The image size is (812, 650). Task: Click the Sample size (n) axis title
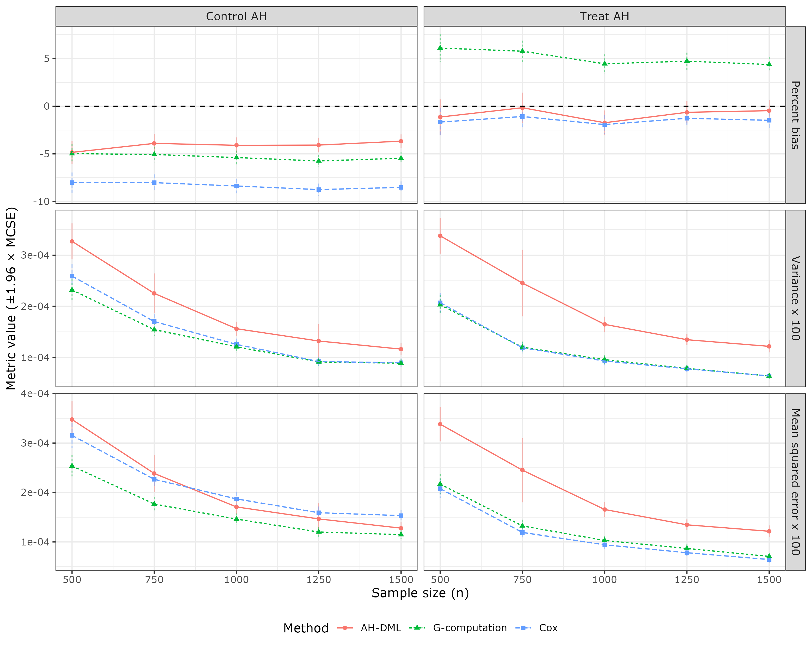click(420, 593)
